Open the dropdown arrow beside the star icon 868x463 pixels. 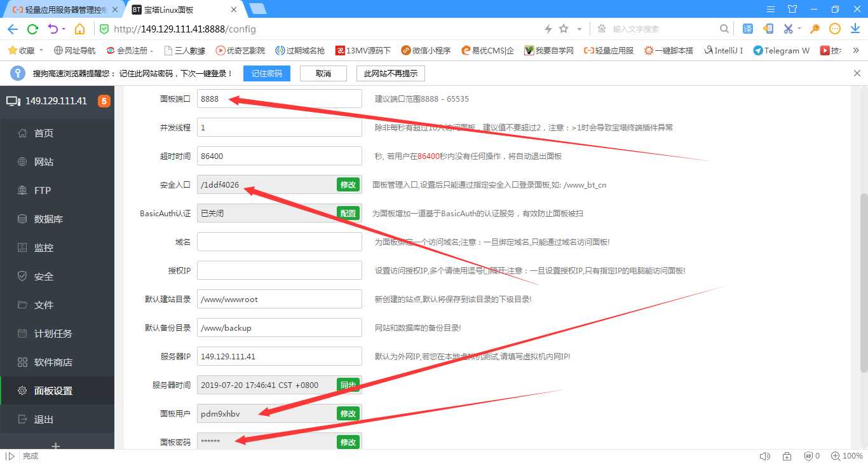coord(580,29)
